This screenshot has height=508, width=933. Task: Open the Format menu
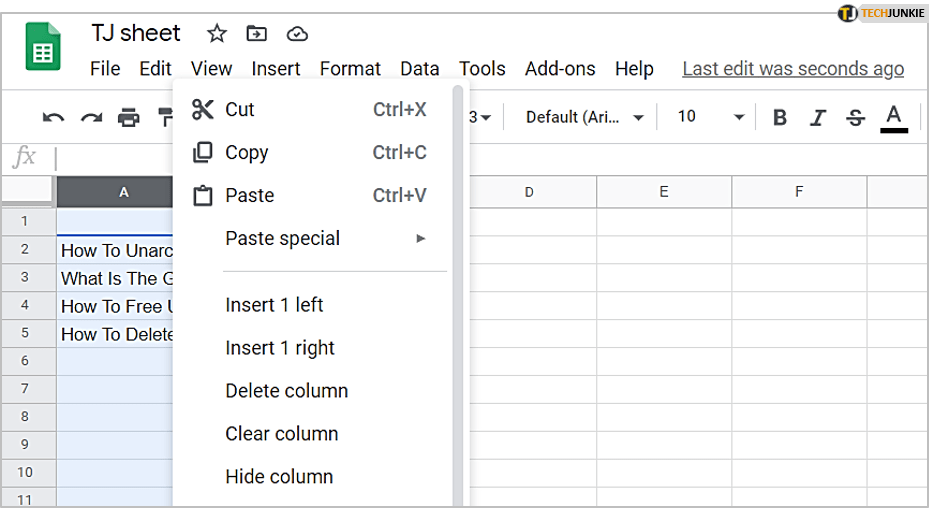[x=350, y=69]
